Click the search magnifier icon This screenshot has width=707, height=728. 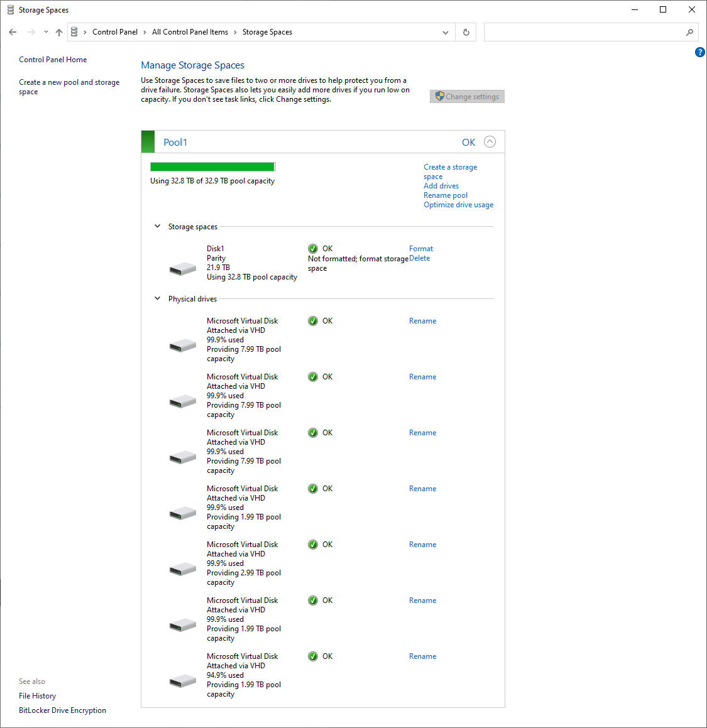(x=689, y=32)
